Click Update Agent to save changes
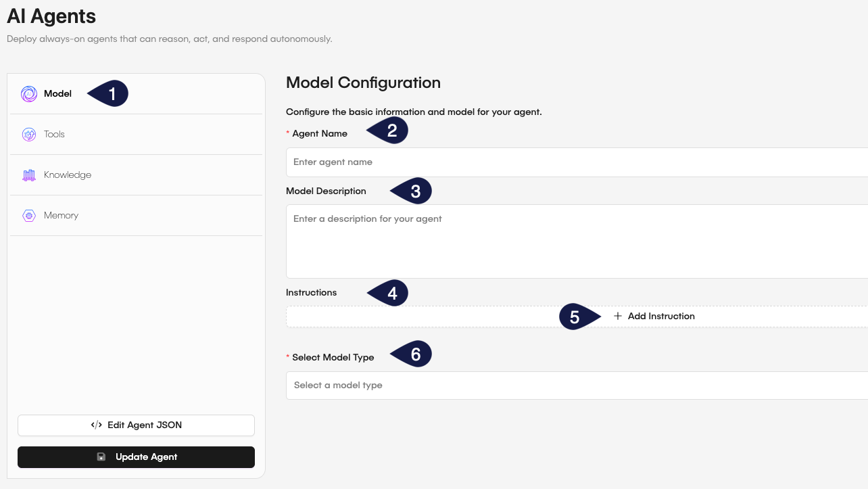Viewport: 868px width, 489px height. (135, 457)
